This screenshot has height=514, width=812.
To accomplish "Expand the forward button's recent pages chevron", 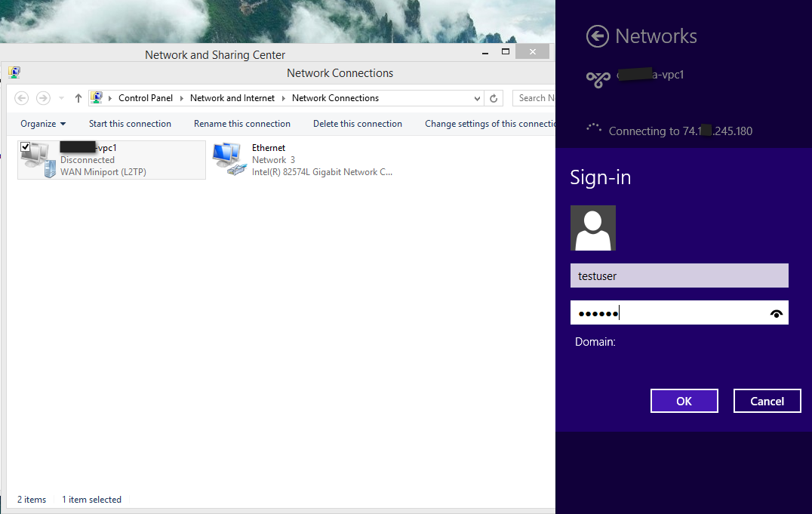I will 60,97.
